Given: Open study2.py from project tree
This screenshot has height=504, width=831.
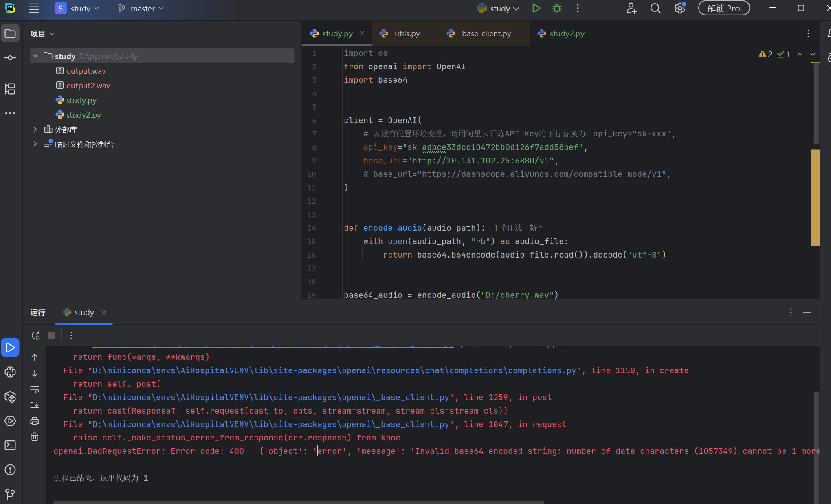Looking at the screenshot, I should pos(84,115).
